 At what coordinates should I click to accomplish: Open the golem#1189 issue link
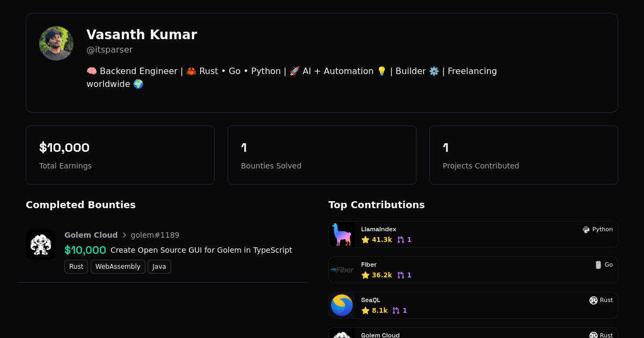(x=155, y=235)
